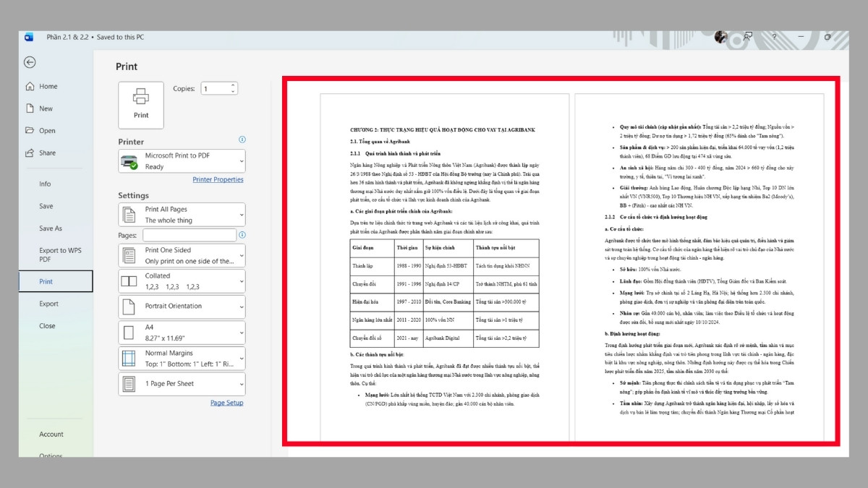Image resolution: width=868 pixels, height=488 pixels.
Task: Click the large Print button
Action: click(140, 104)
